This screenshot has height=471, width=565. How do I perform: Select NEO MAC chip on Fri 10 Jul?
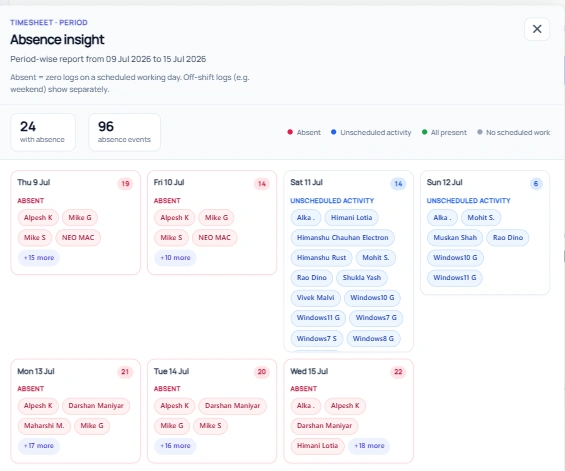click(215, 238)
